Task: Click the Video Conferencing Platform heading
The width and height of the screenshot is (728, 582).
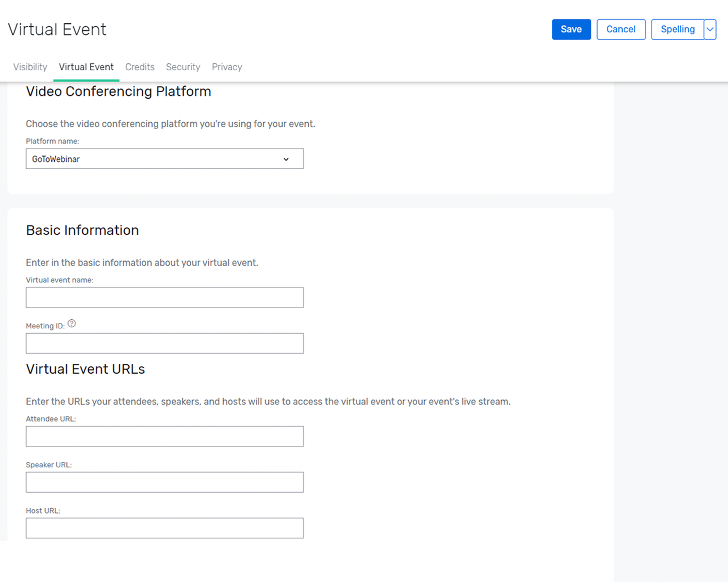Action: (118, 91)
